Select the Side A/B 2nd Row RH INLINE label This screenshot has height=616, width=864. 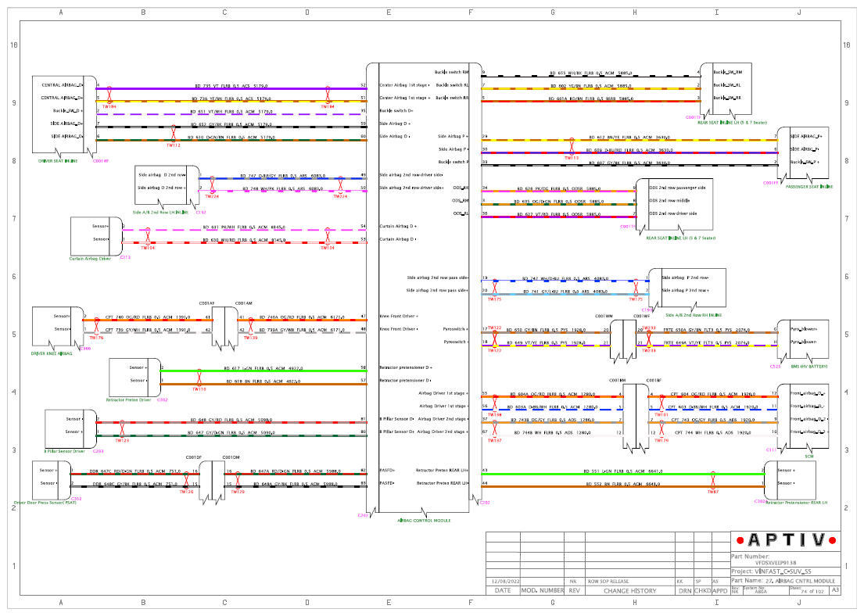point(694,315)
